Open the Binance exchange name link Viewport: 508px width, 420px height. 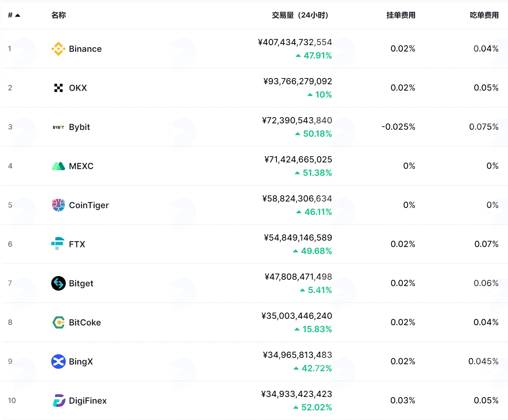click(85, 49)
